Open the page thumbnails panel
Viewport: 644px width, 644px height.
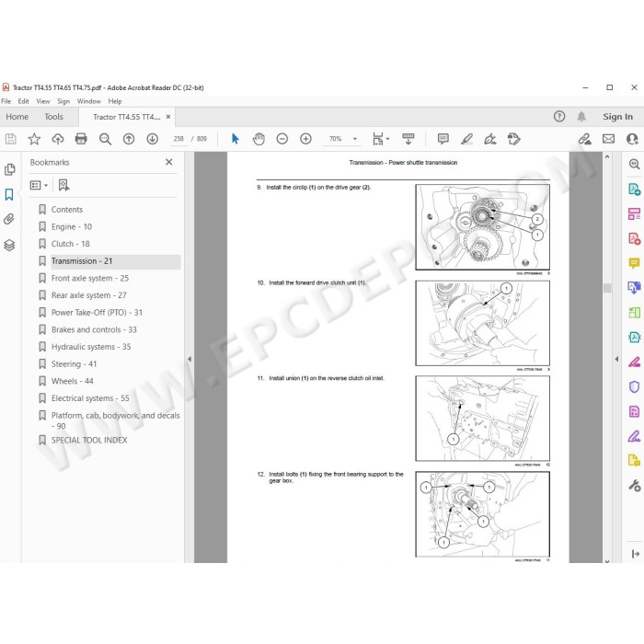(10, 169)
